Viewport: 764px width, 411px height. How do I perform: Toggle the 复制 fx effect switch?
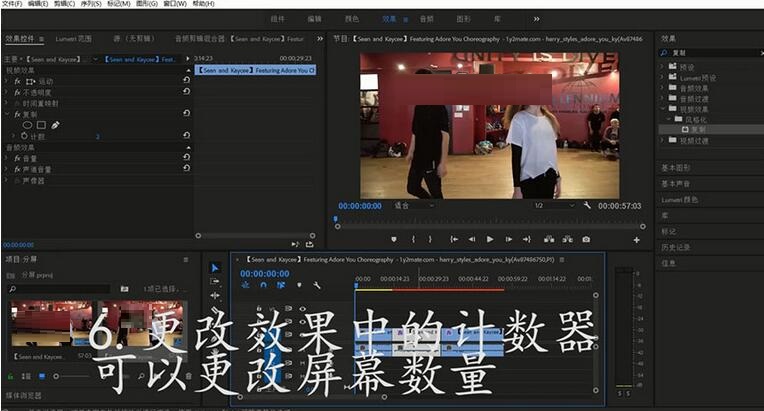click(18, 114)
